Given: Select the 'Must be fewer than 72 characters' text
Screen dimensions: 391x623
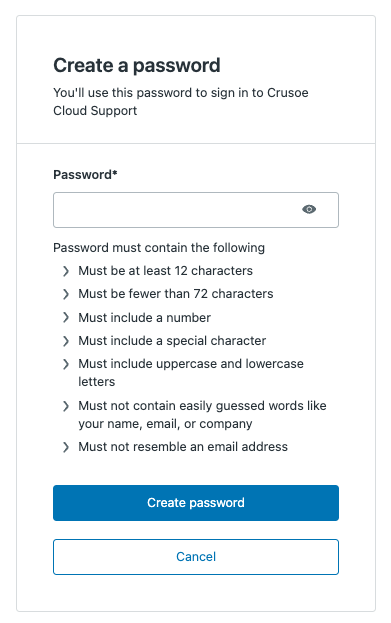Looking at the screenshot, I should pos(176,294).
